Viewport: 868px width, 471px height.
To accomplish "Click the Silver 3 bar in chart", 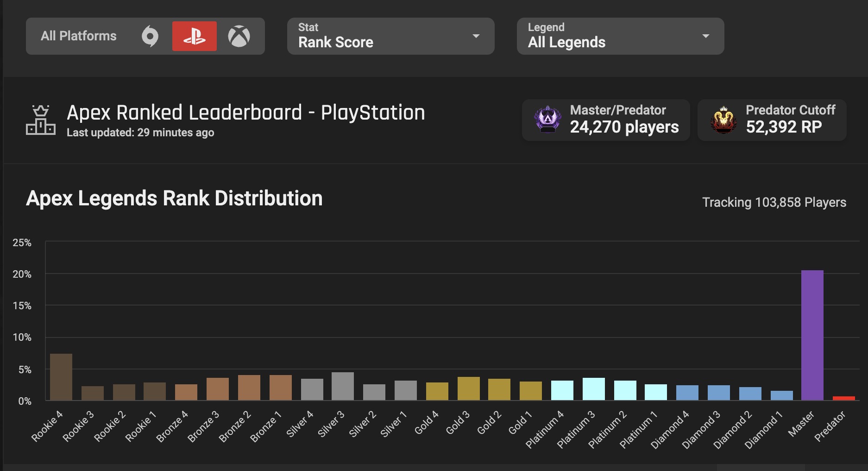I will click(x=343, y=386).
